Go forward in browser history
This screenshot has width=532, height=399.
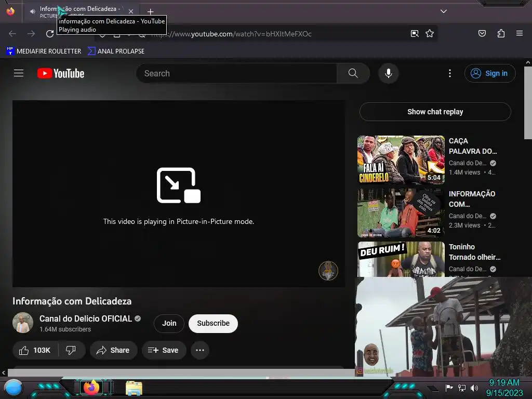pos(31,34)
